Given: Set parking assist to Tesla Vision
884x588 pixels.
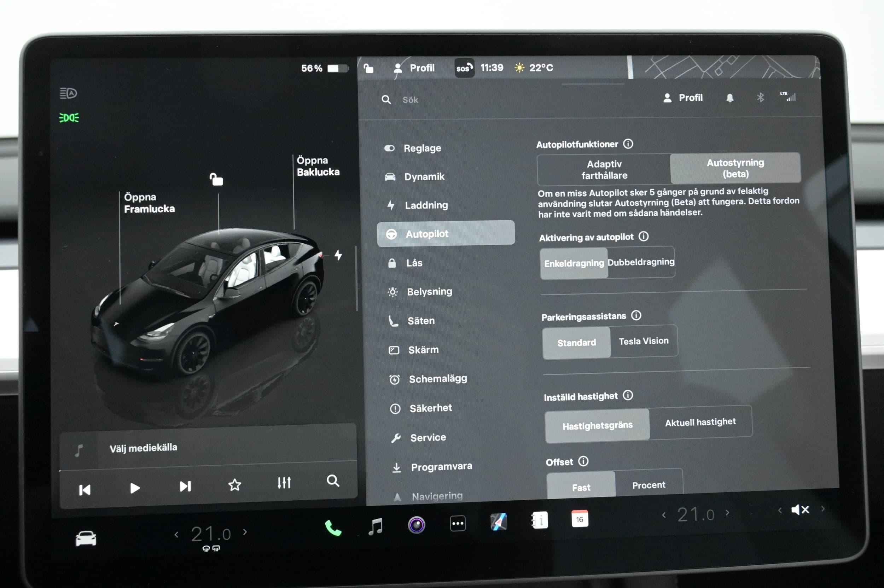Looking at the screenshot, I should point(644,341).
